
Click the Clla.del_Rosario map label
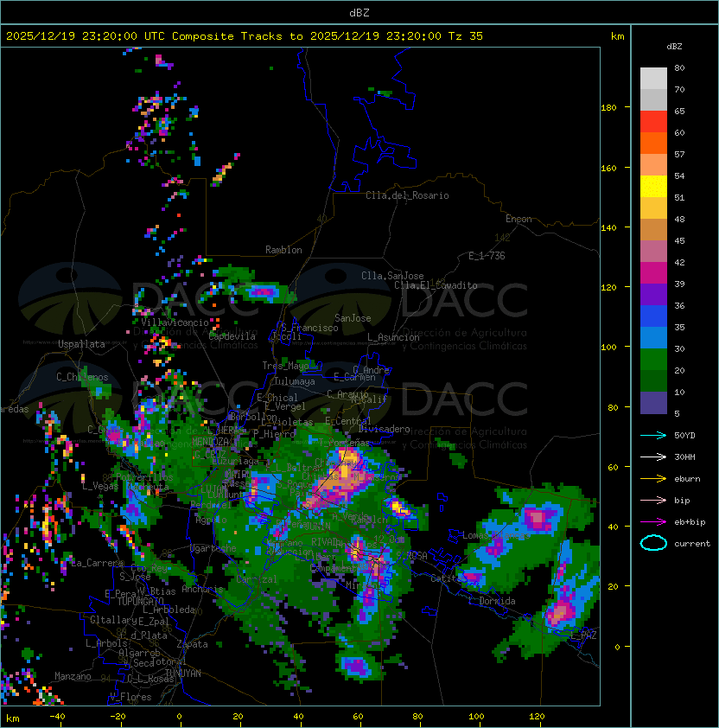tap(407, 195)
